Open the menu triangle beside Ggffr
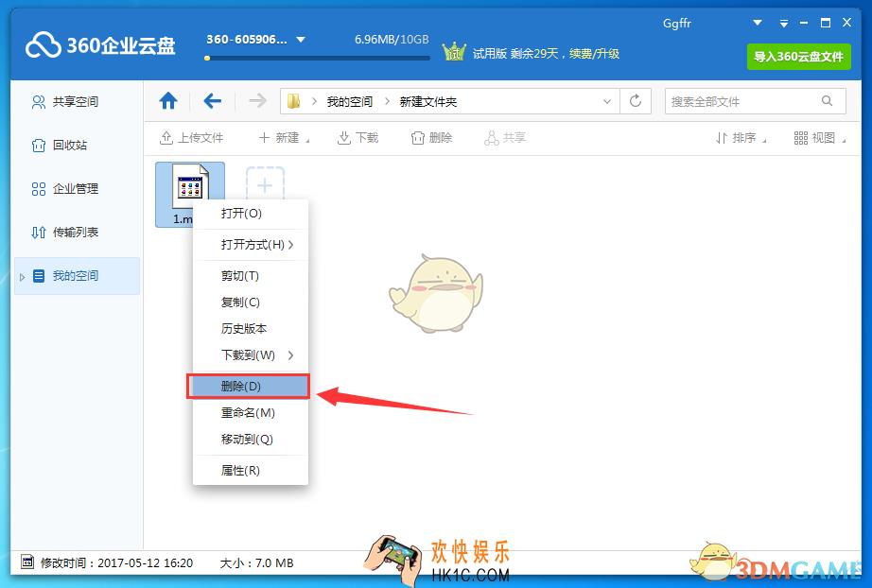The width and height of the screenshot is (872, 588). [x=757, y=23]
